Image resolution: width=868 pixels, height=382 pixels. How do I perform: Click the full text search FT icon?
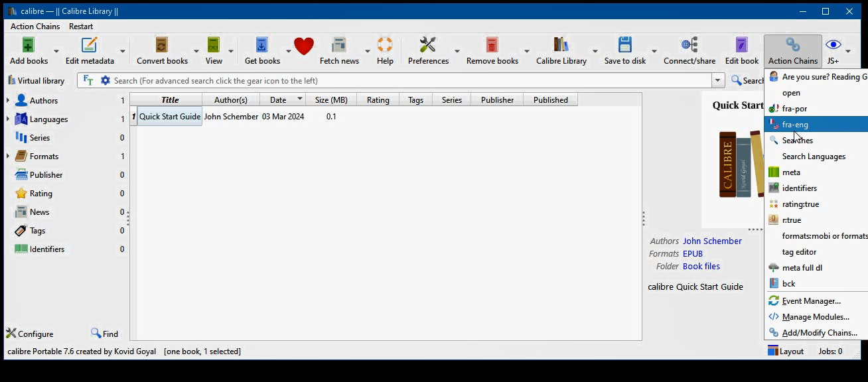(88, 80)
